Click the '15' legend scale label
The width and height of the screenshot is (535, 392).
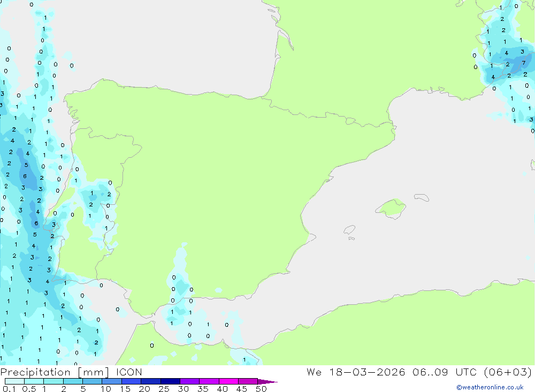125,389
